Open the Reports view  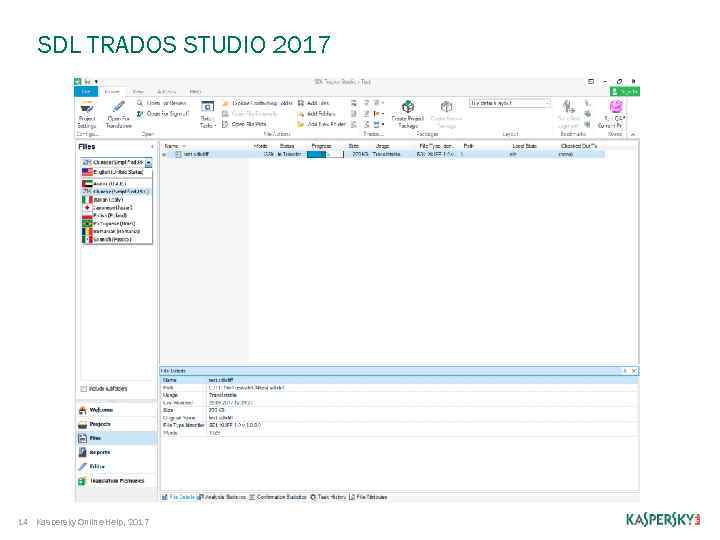pos(117,453)
